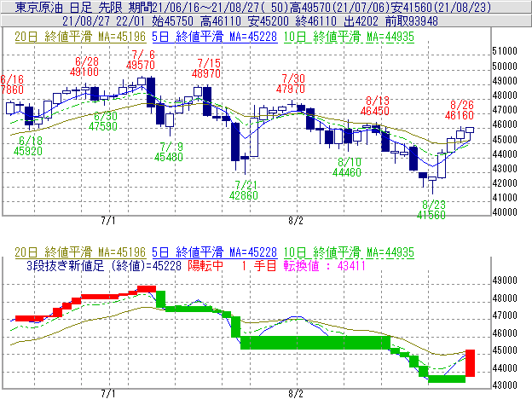
Task: Click the 51000 price axis label
Action: tap(505, 51)
